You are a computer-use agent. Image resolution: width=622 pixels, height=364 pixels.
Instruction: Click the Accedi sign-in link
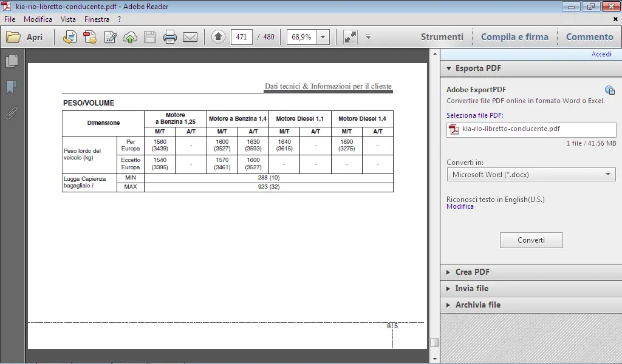601,54
